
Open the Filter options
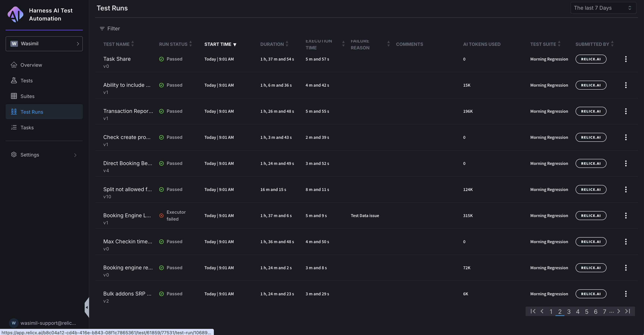pyautogui.click(x=110, y=29)
